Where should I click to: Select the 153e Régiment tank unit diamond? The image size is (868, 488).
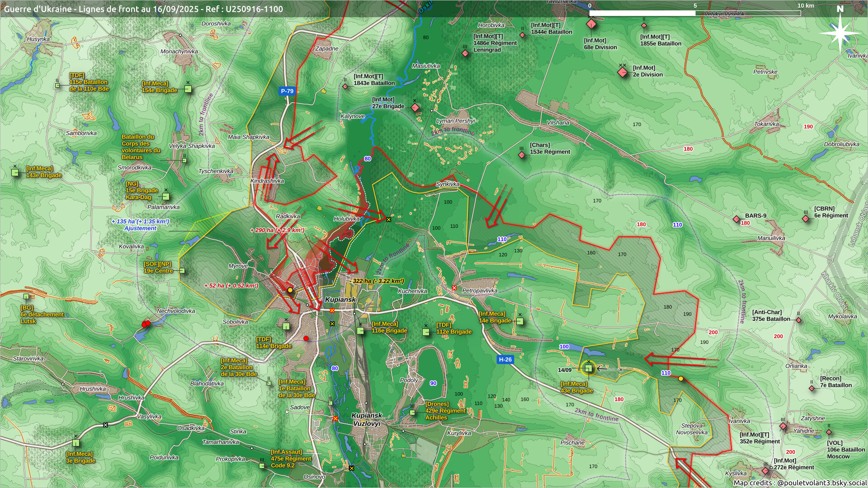[x=522, y=155]
